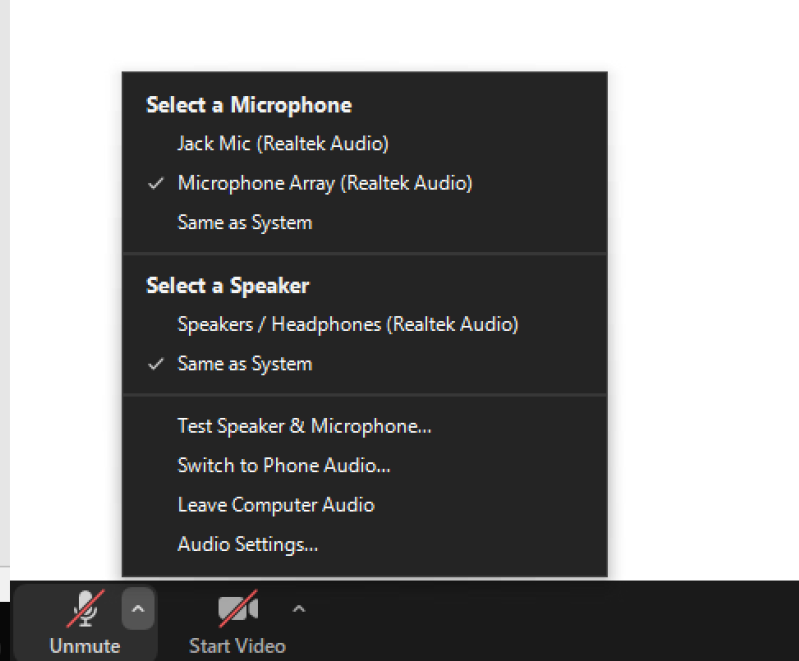Collapse audio options arrow next to Unmute
The image size is (799, 661).
click(x=138, y=608)
